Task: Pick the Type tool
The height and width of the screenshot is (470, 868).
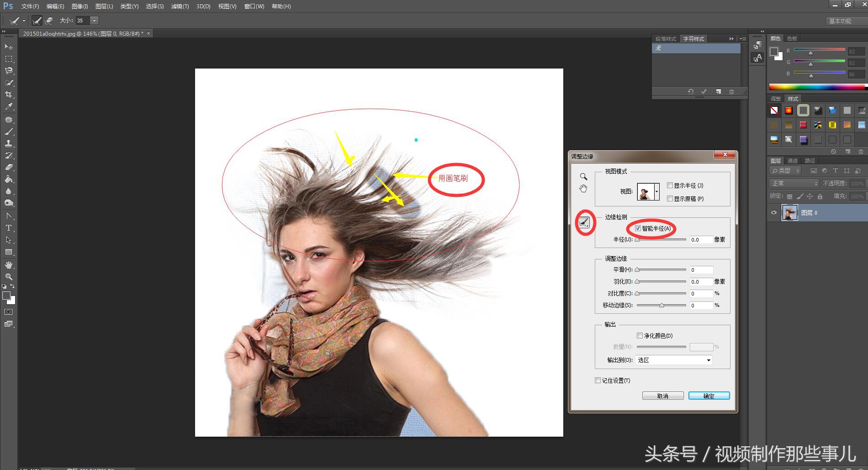Action: point(8,228)
